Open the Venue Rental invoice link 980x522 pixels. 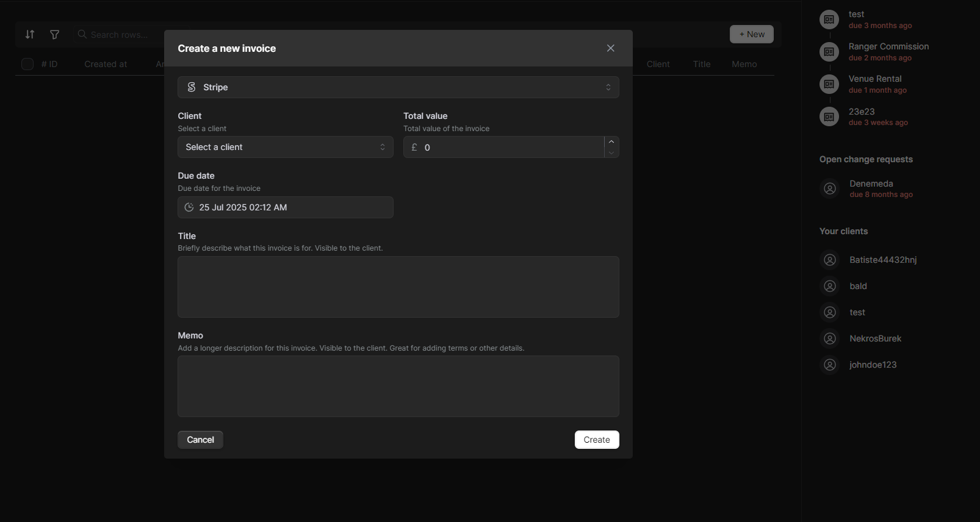pos(875,79)
